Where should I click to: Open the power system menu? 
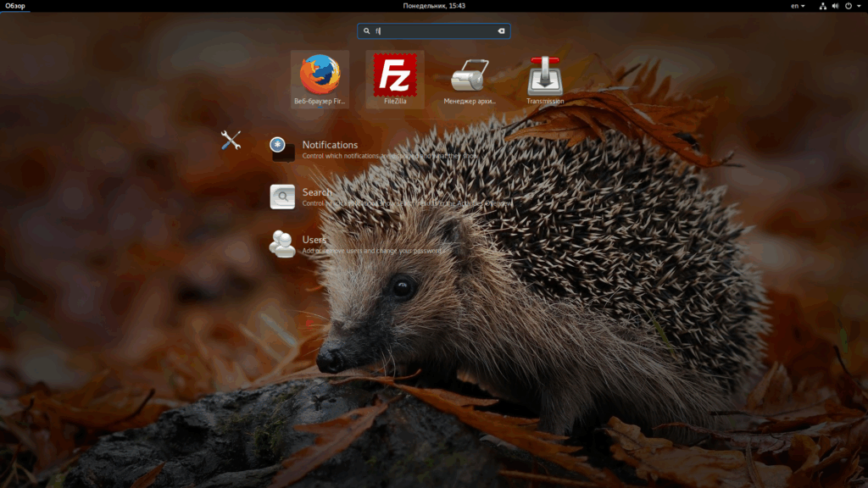[x=848, y=6]
